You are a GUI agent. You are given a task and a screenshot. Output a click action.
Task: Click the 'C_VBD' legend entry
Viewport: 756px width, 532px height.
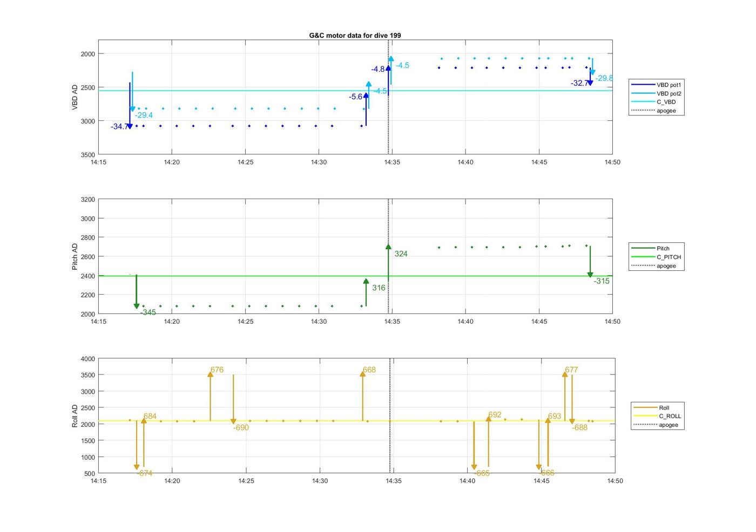653,102
